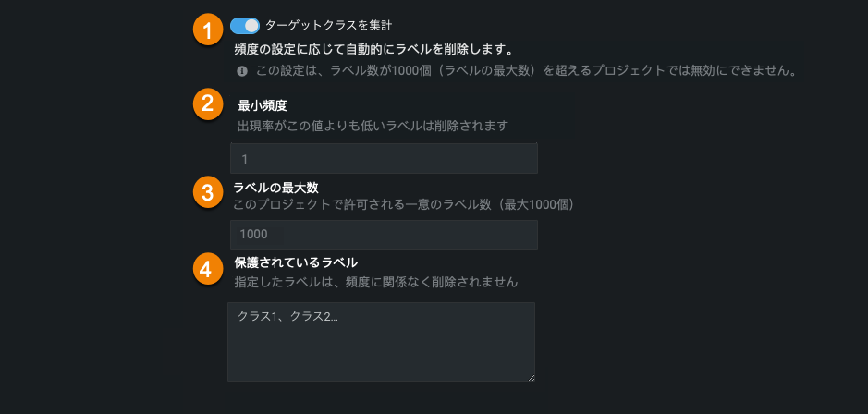Screen dimensions: 868x414
Task: Click the info icon beside the 1000-label note
Action: click(x=242, y=70)
